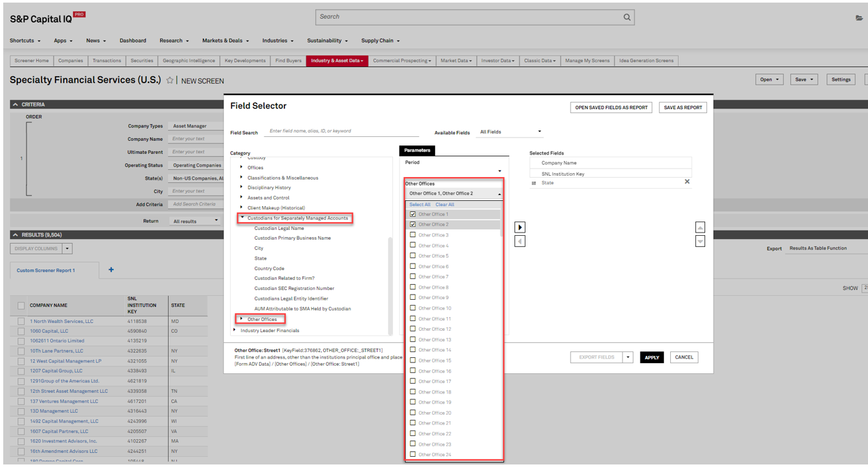Switch to the Screener Home tab
This screenshot has height=469, width=868.
32,61
